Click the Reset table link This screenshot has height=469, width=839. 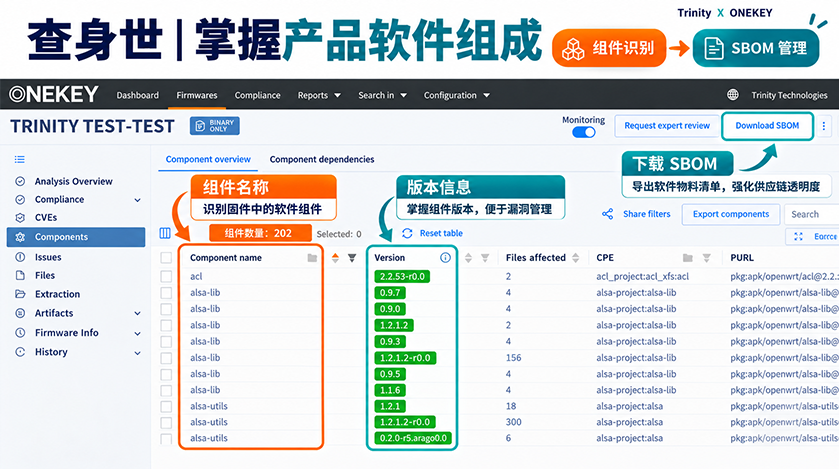pyautogui.click(x=441, y=233)
